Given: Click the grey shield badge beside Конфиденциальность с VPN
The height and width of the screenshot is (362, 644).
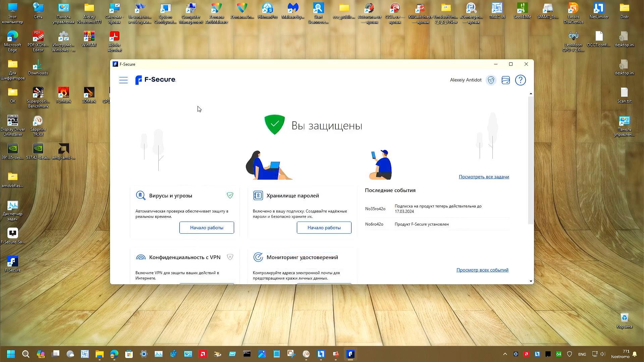Looking at the screenshot, I should [230, 257].
